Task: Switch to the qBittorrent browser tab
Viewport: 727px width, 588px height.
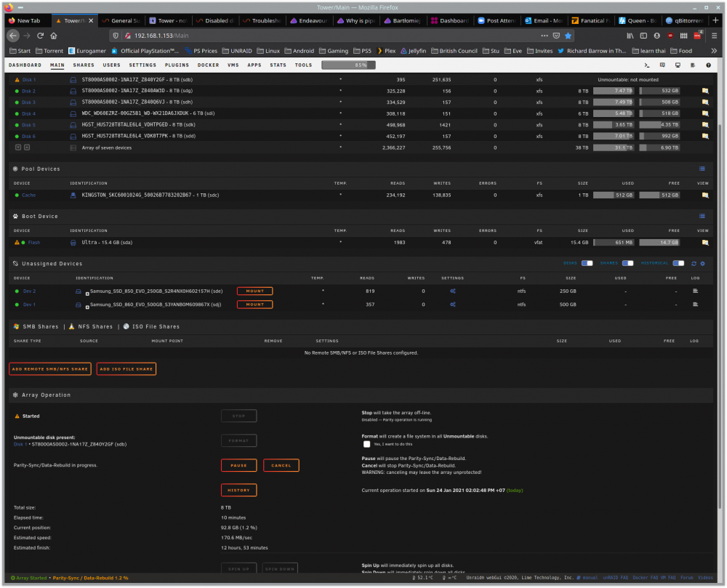Action: [x=685, y=20]
